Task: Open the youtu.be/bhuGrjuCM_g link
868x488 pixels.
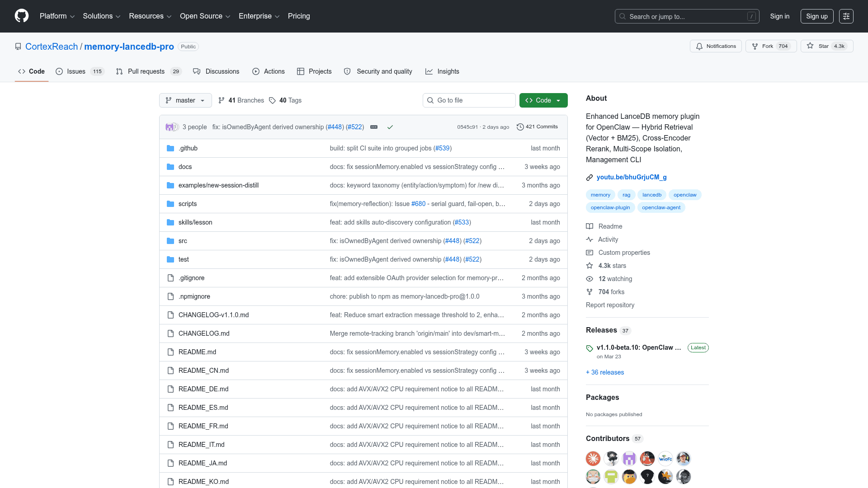Action: pos(632,177)
